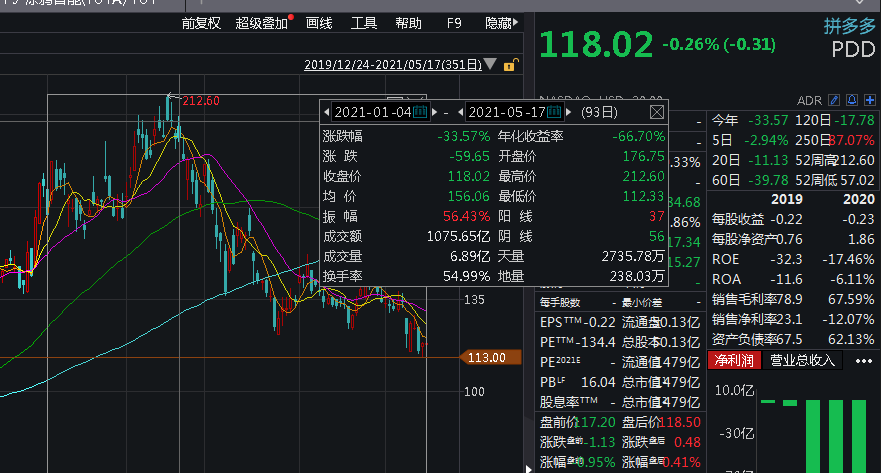Click the alert bell icon
This screenshot has height=473, width=881.
(x=852, y=100)
